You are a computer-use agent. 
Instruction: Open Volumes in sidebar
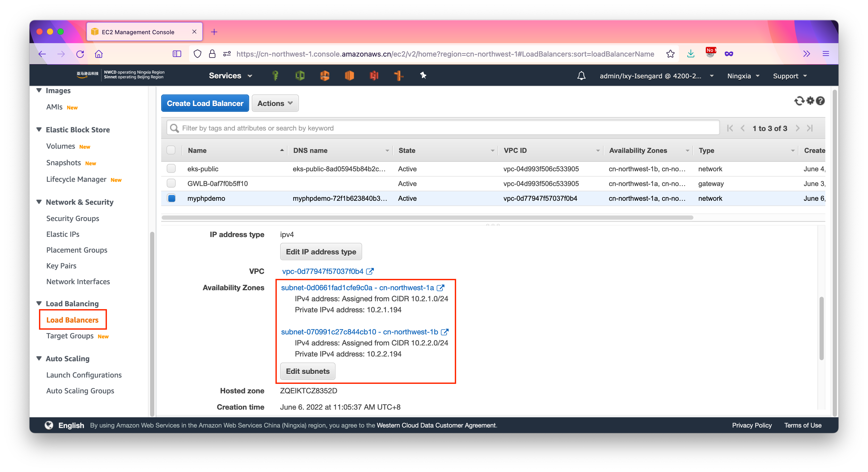(x=61, y=146)
